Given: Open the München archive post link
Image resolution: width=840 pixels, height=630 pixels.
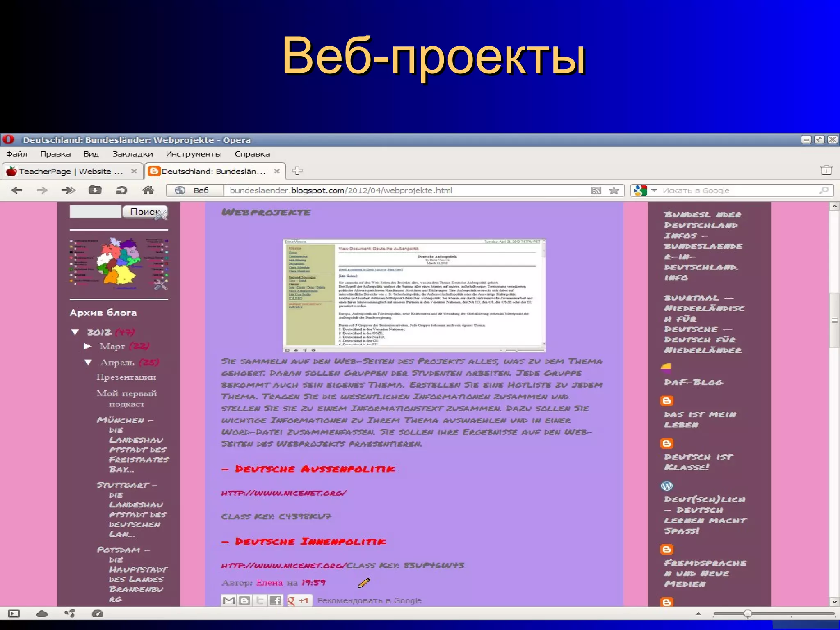Looking at the screenshot, I should (132, 445).
